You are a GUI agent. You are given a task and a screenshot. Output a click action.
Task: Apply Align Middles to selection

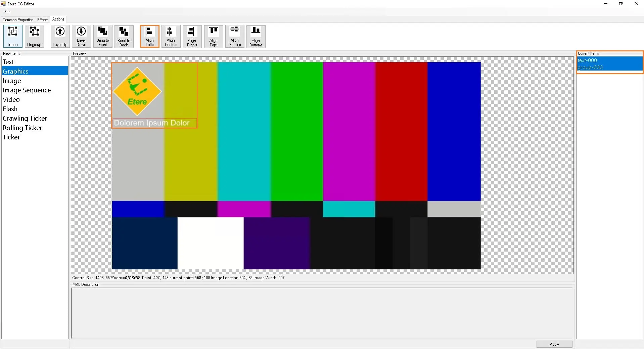click(x=235, y=36)
